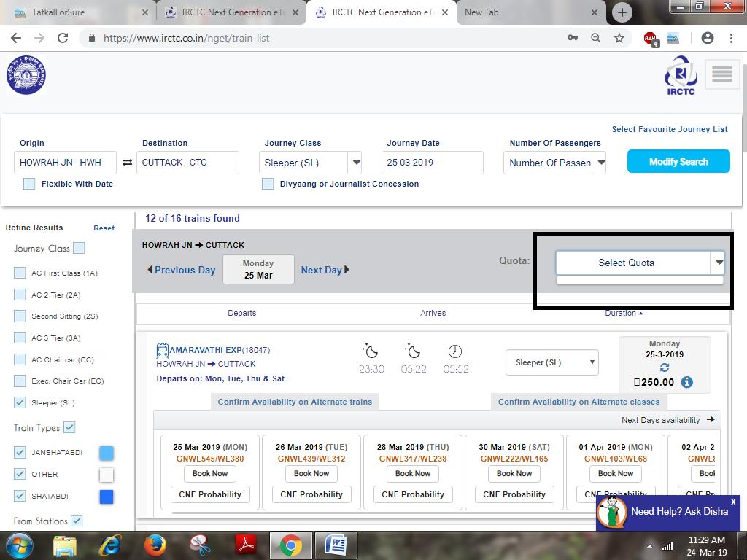
Task: Open Adobe Reader from taskbar
Action: [x=246, y=545]
